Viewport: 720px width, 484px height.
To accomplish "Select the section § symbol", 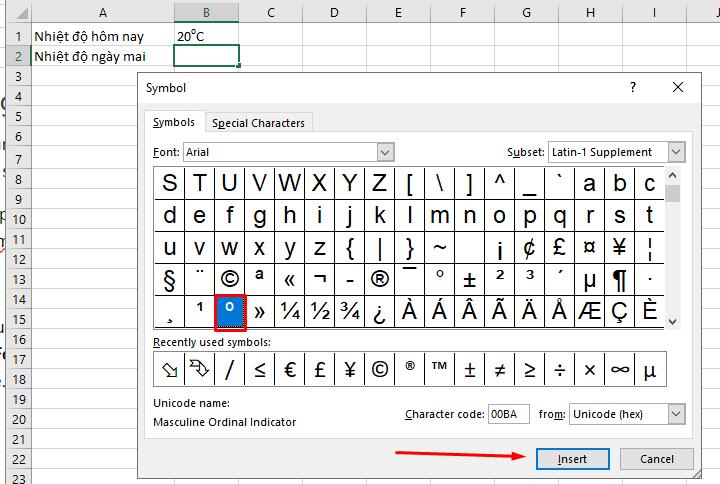I will click(x=169, y=279).
